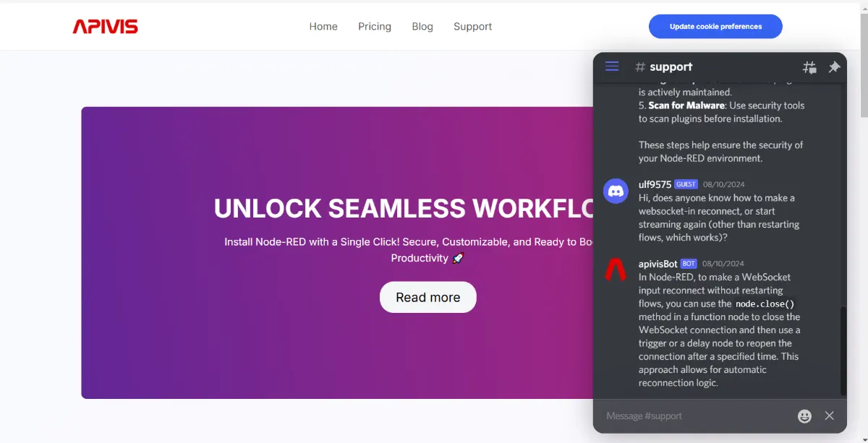Click the Message #support input field
This screenshot has height=443, width=868.
point(680,416)
